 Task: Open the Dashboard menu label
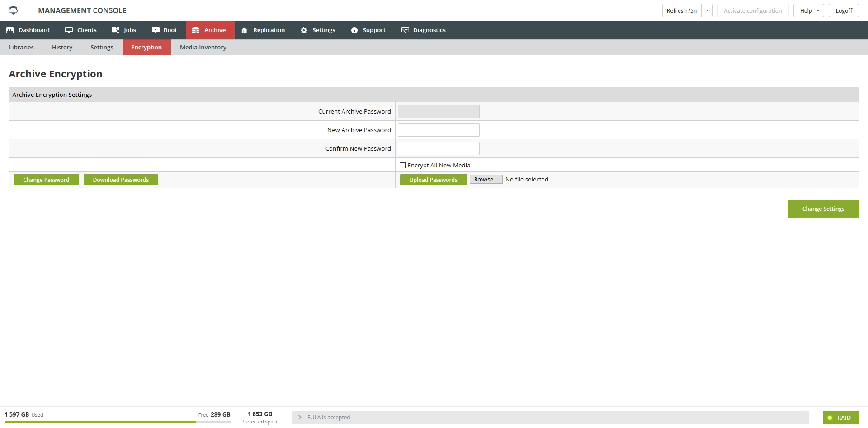(x=34, y=30)
